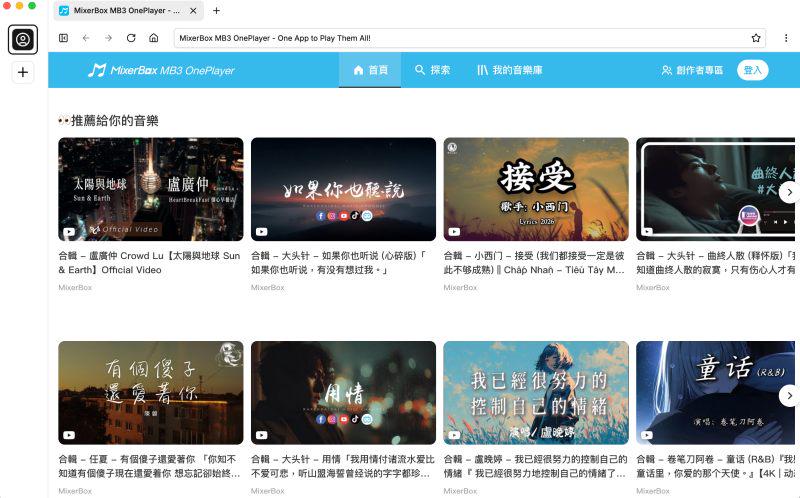The width and height of the screenshot is (800, 498).
Task: Open the 太陽與地球 Sun & Earth thumbnail
Action: (x=151, y=189)
